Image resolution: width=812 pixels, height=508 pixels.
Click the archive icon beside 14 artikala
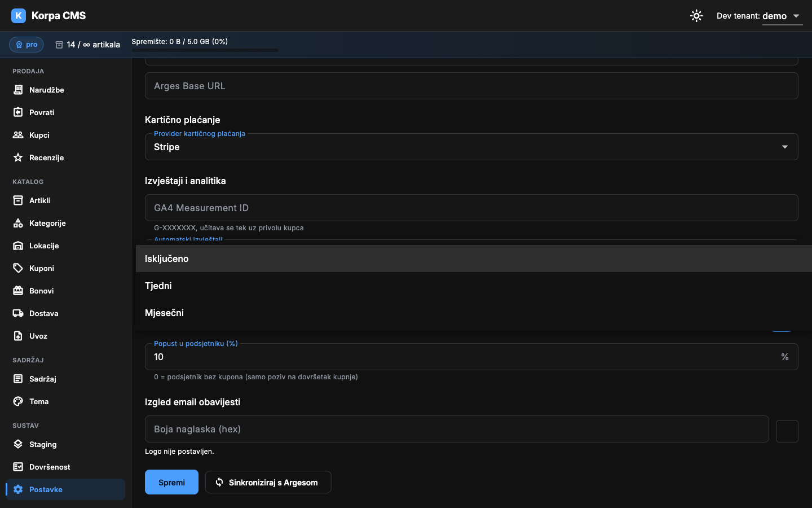[59, 45]
